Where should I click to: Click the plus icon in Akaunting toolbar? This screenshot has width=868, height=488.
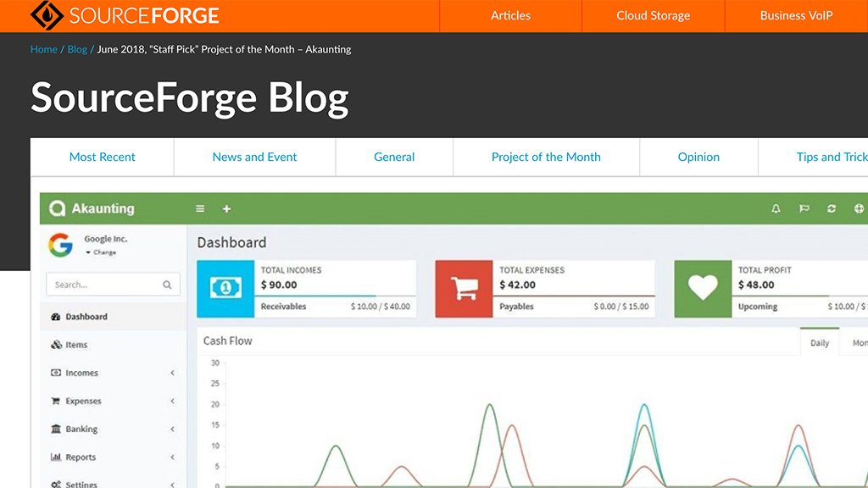pos(225,208)
